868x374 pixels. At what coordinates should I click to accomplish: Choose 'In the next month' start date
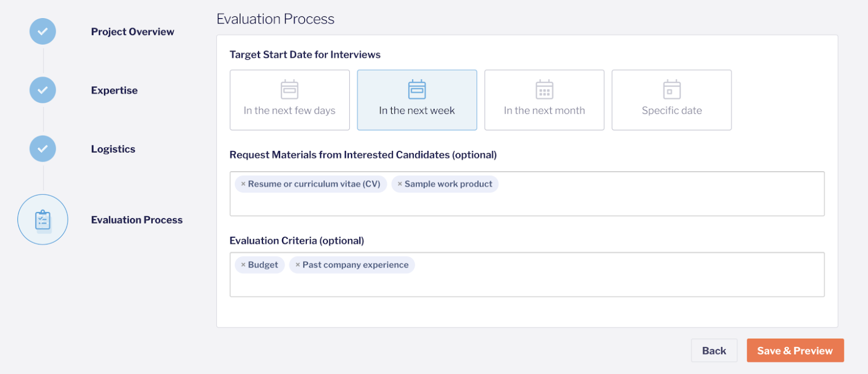click(545, 100)
